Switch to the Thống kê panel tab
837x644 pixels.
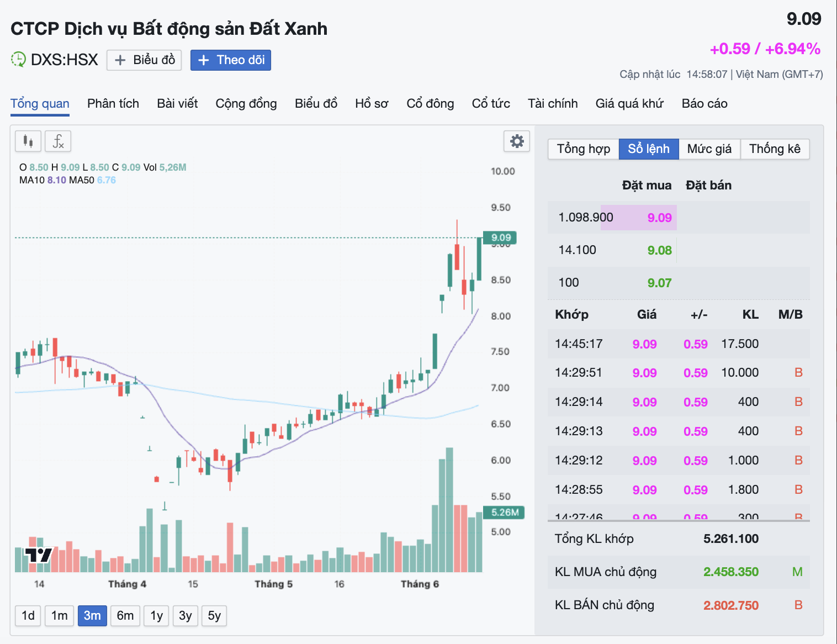tap(775, 149)
